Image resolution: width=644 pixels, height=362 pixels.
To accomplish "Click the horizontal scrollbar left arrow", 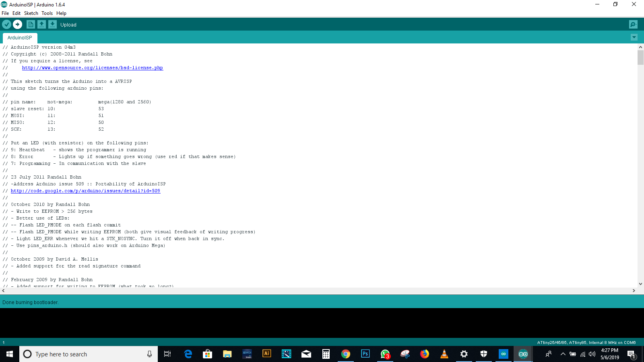I will coord(3,290).
